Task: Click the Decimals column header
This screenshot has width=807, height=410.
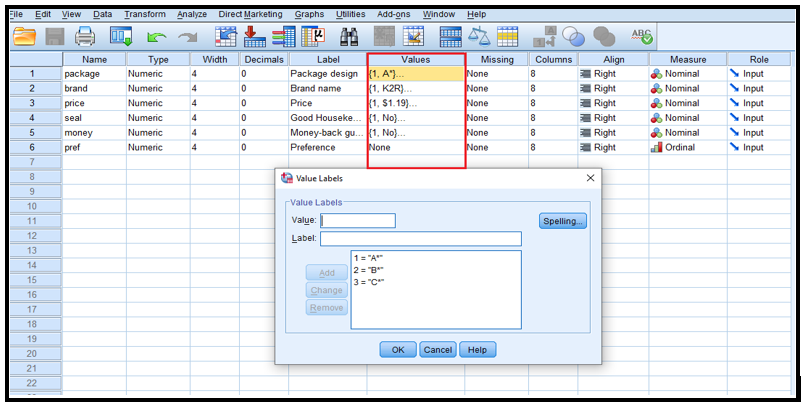Action: pos(264,59)
